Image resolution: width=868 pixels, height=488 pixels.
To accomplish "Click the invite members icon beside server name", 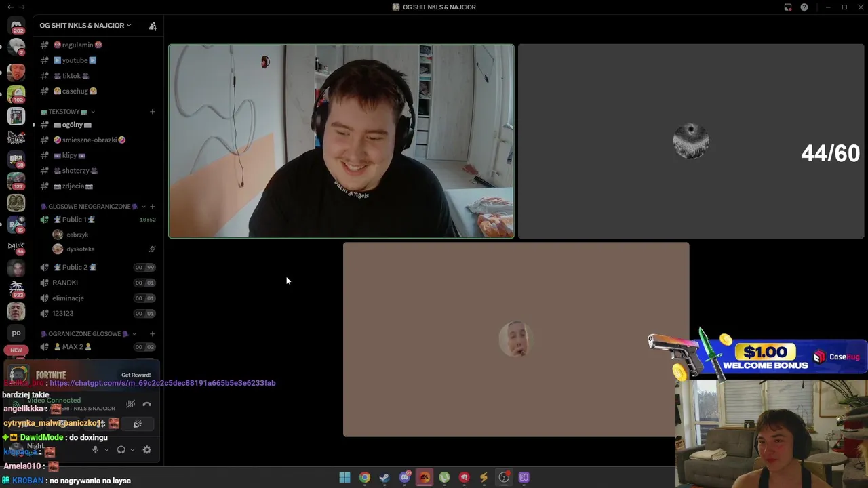I will click(153, 26).
